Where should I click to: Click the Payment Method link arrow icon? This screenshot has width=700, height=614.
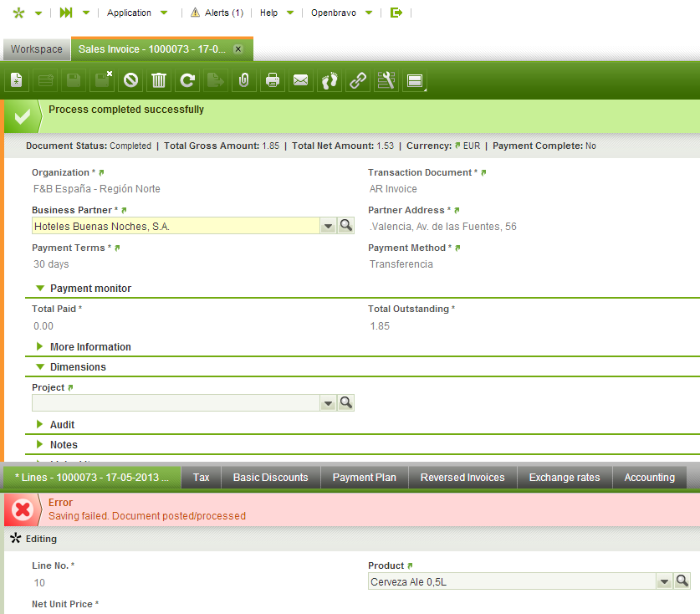pyautogui.click(x=457, y=248)
